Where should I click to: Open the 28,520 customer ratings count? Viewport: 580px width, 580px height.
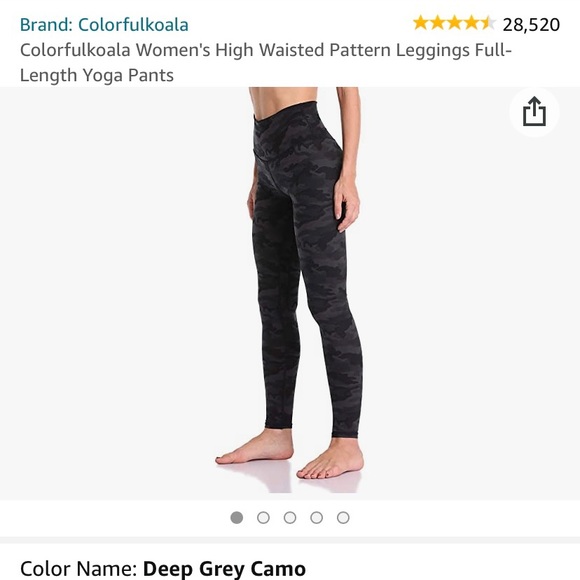(x=531, y=25)
